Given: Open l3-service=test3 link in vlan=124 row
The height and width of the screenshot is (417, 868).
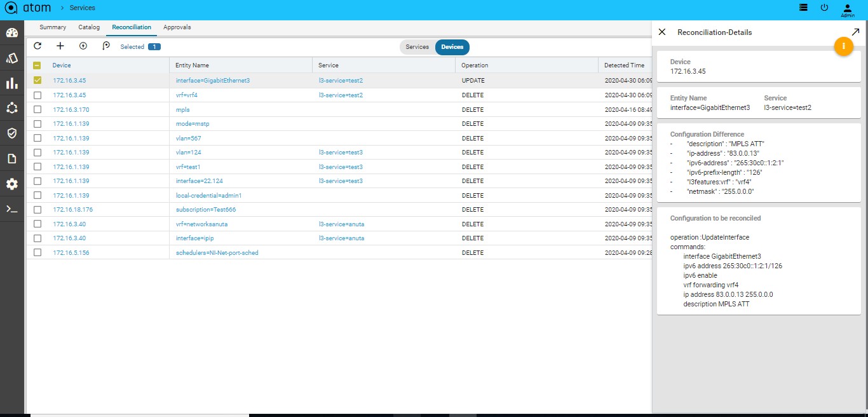Looking at the screenshot, I should tap(341, 153).
